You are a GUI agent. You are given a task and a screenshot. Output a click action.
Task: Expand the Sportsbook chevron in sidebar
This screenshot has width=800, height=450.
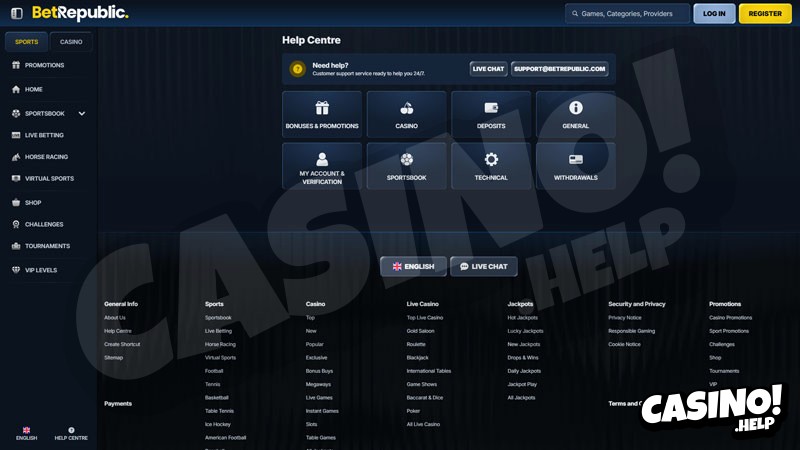[82, 113]
